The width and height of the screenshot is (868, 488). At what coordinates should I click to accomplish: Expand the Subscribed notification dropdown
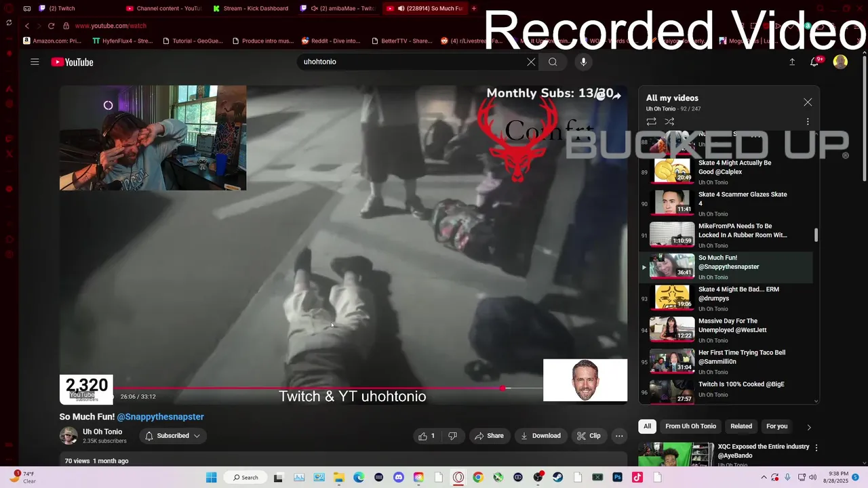pyautogui.click(x=172, y=436)
